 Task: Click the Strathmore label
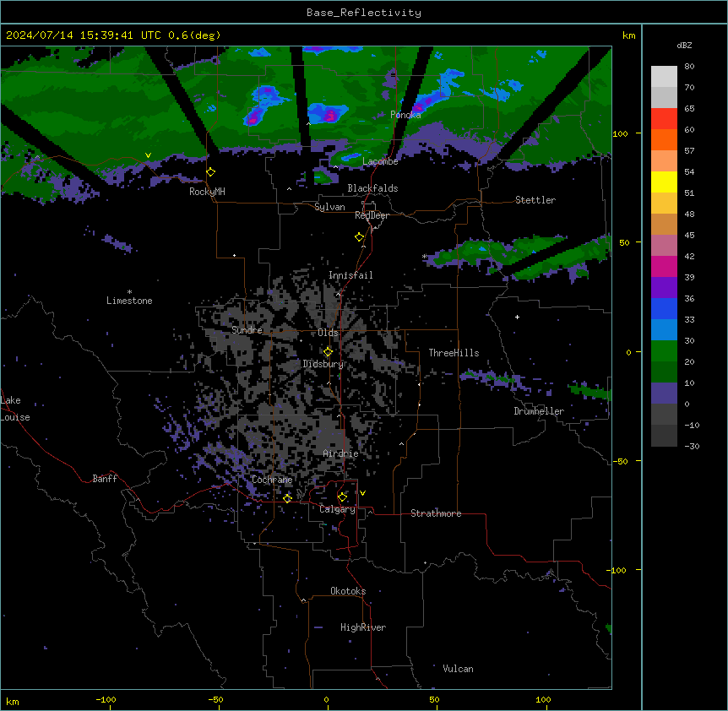pos(436,513)
